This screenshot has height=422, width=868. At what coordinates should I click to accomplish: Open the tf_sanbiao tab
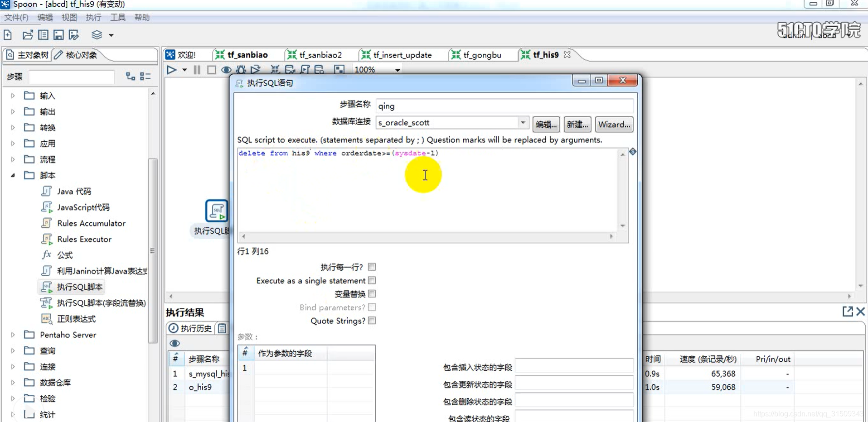point(242,55)
